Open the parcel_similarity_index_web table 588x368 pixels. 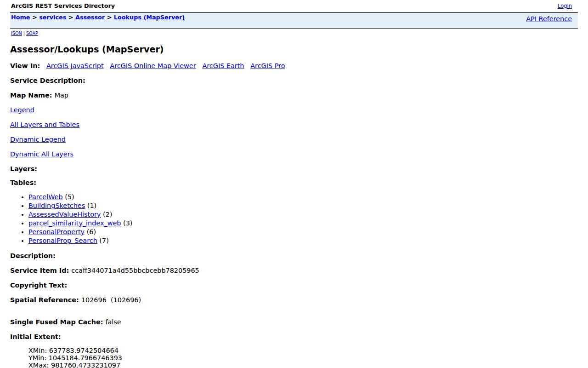click(74, 223)
